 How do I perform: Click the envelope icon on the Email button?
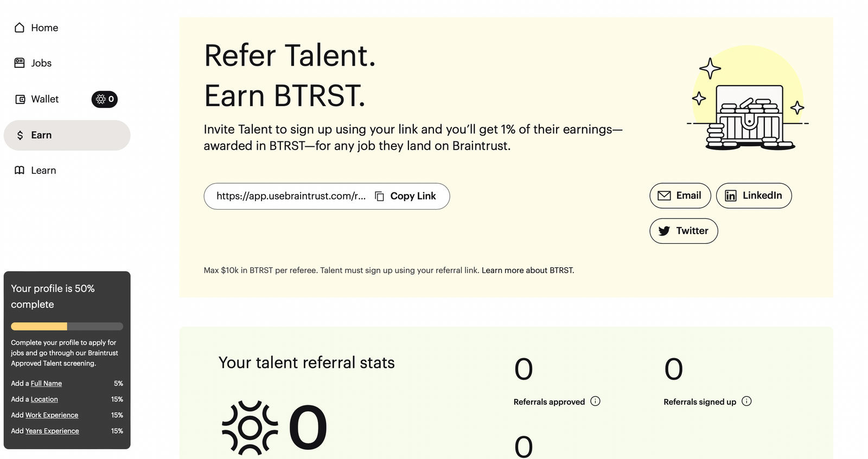[x=664, y=196]
